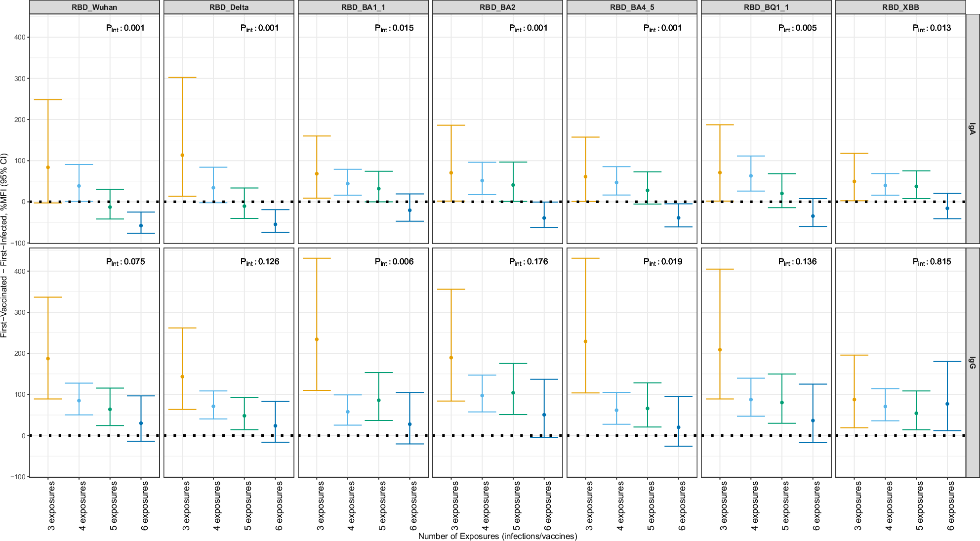Click orange 3 exposures point in IgG RBD_BA1_1

tap(317, 339)
